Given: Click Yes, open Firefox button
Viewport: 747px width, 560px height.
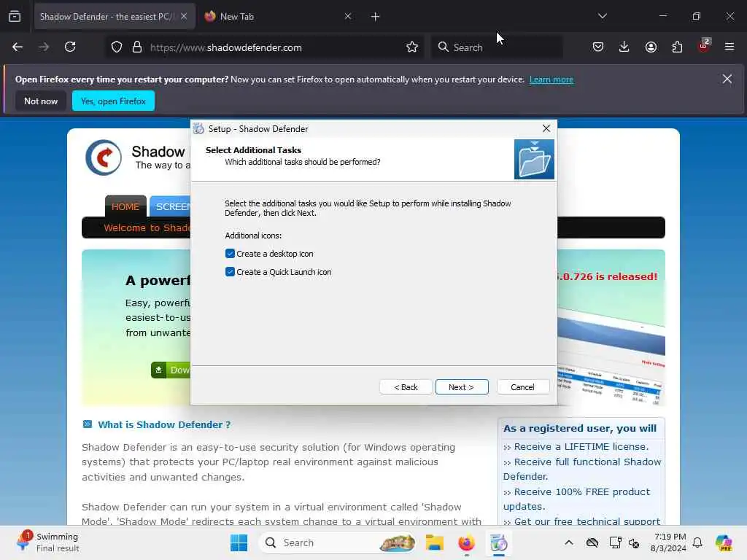Looking at the screenshot, I should pos(113,101).
